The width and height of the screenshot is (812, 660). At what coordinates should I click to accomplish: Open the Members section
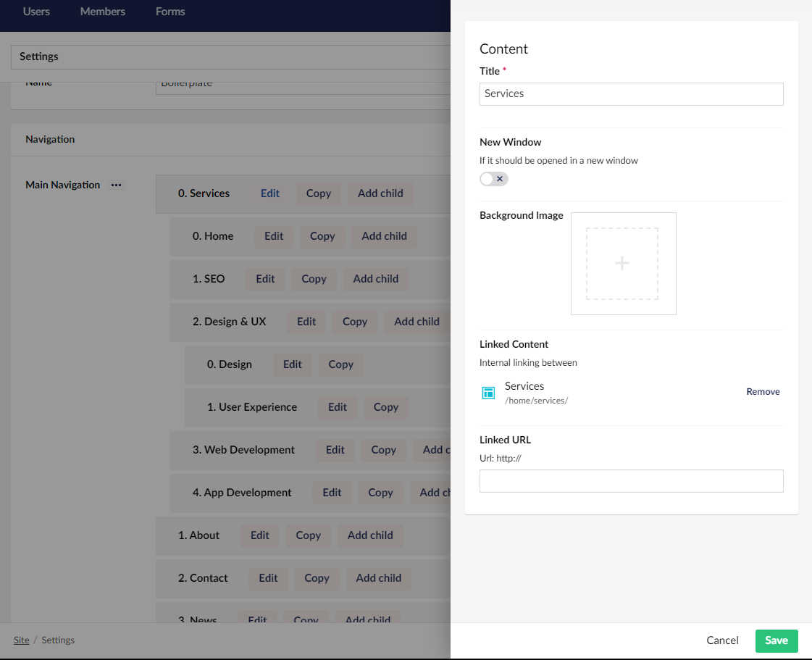click(x=103, y=12)
